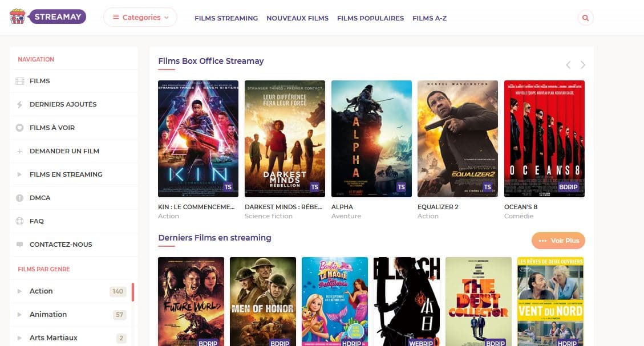644x346 pixels.
Task: Select the Action genre showing 140 films
Action: click(41, 291)
